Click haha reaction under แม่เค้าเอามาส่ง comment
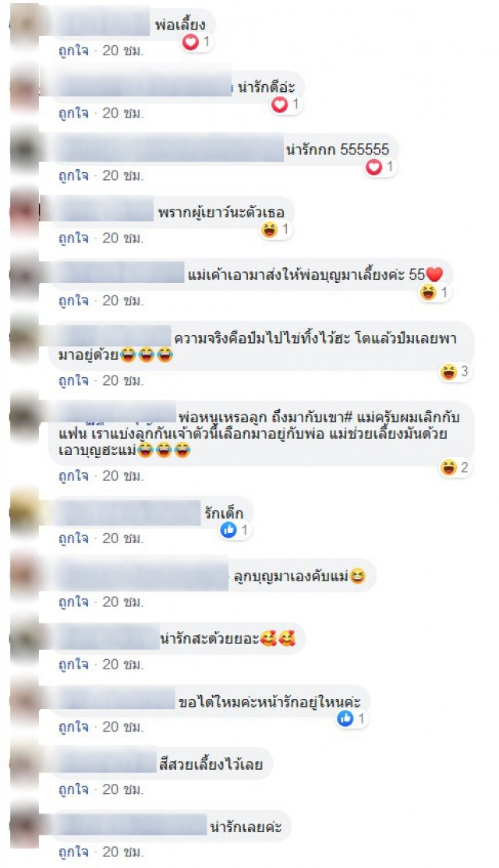499x868 pixels. tap(428, 291)
